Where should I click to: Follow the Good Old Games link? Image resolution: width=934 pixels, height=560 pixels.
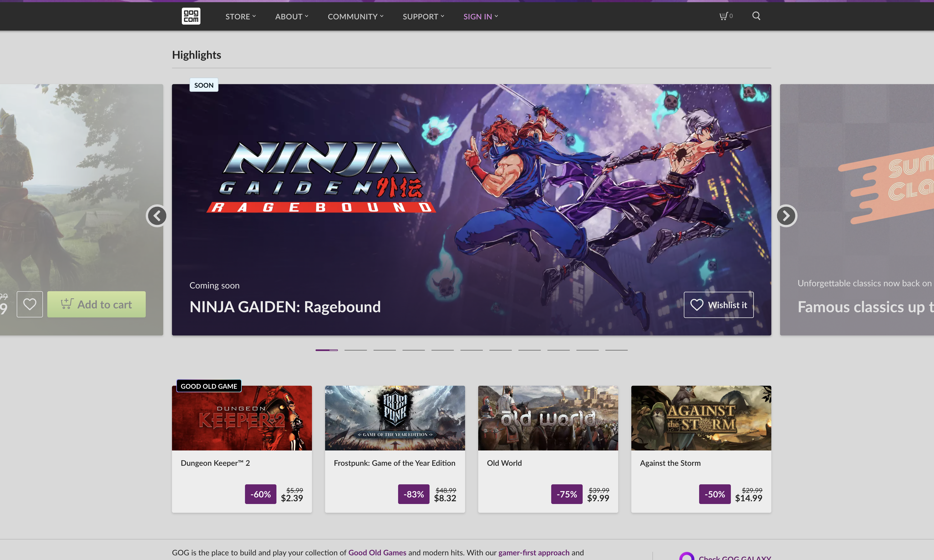point(377,552)
